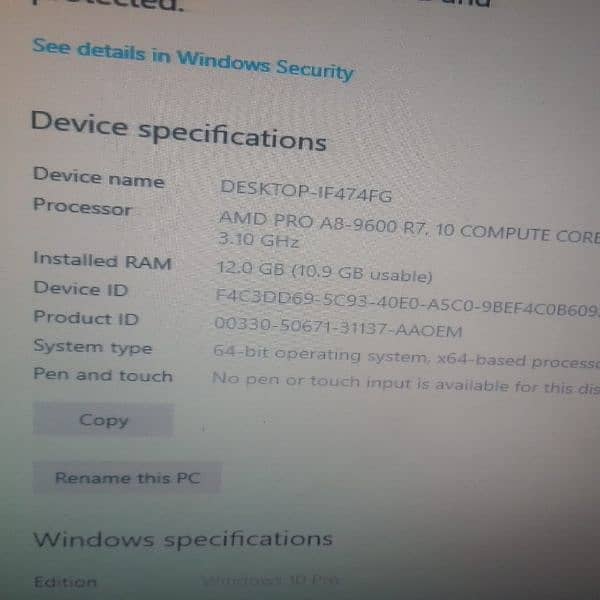Viewport: 600px width, 600px height.
Task: Click the Device name label
Action: coord(99,178)
